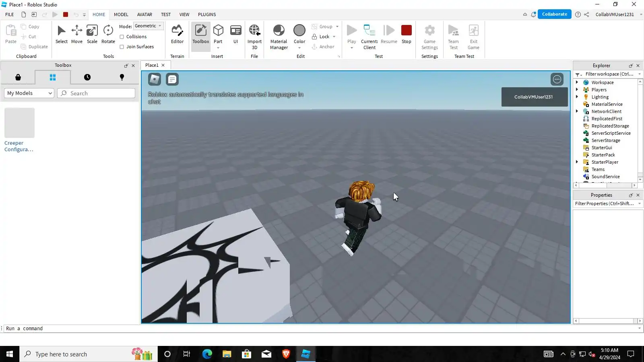644x362 pixels.
Task: Stop the running playtest
Action: pyautogui.click(x=407, y=35)
